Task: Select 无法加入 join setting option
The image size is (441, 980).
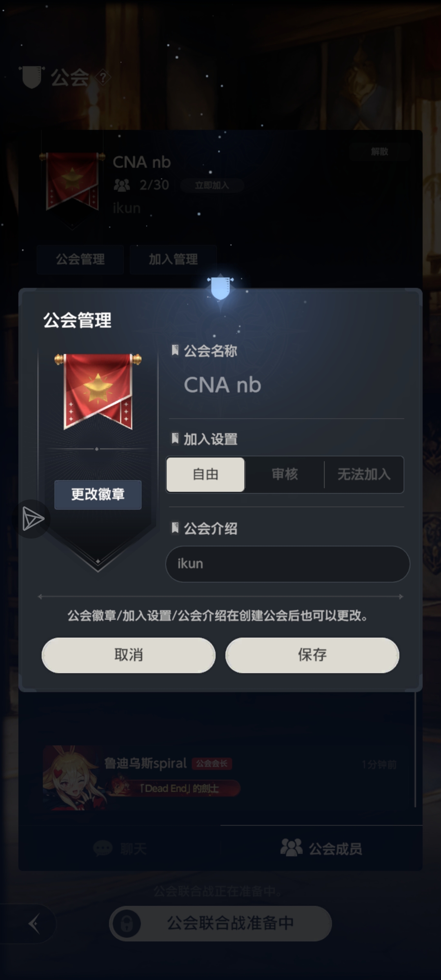Action: (364, 474)
